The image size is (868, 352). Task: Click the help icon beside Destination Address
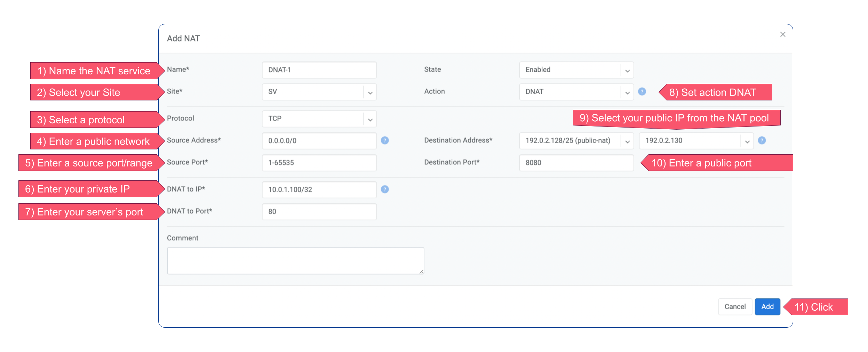click(762, 140)
